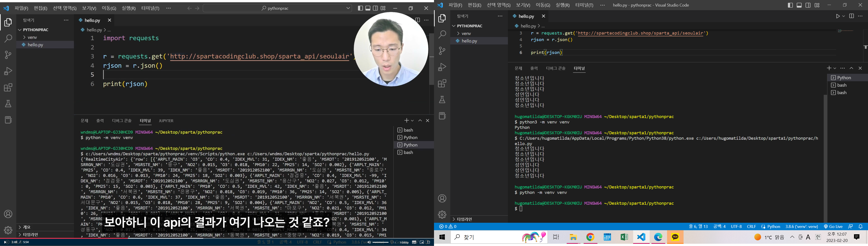Open Extensions icon in left video window
Viewport: 868px width, 246px height.
click(x=8, y=88)
